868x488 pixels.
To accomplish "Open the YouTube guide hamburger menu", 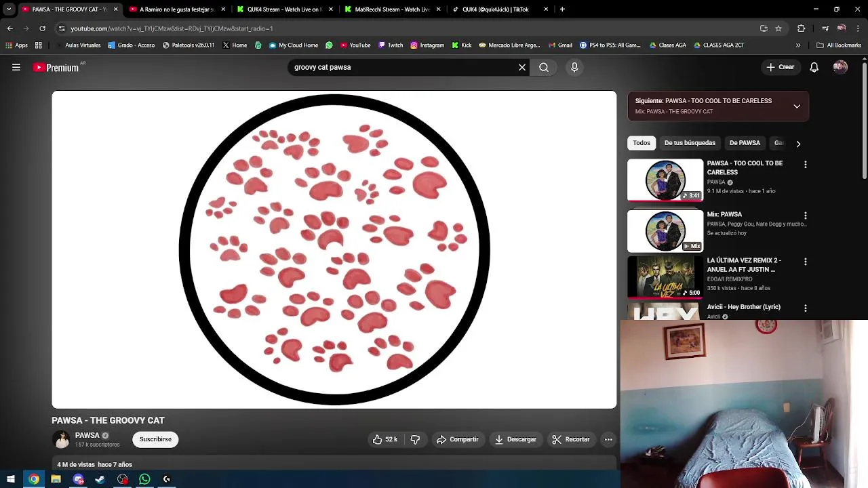I will click(x=16, y=67).
